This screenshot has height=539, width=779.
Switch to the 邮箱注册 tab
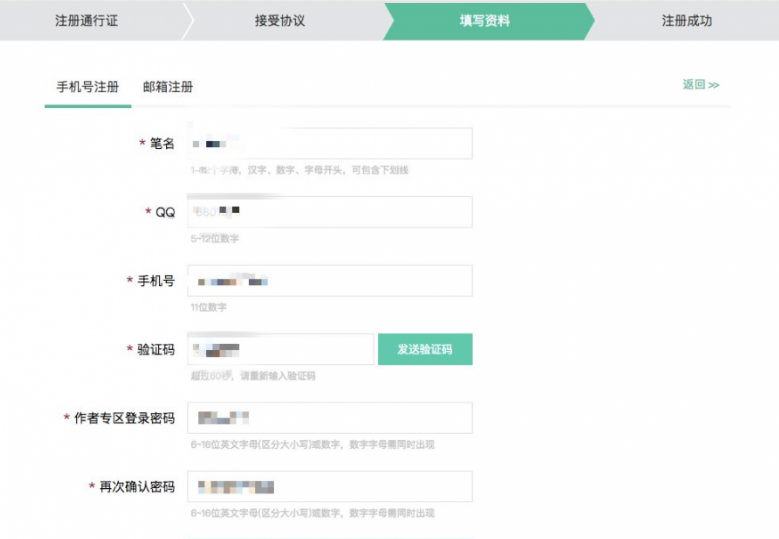tap(168, 87)
